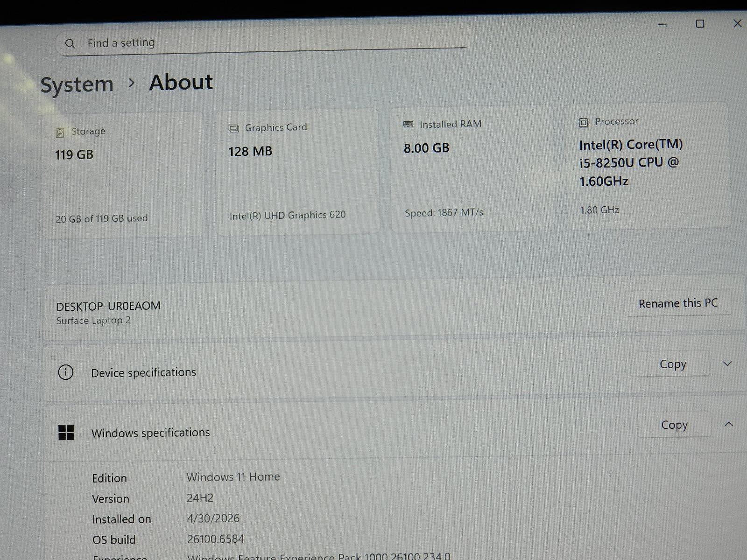Select the text Intel(R) UHD Graphics 620
This screenshot has height=560, width=747.
click(287, 215)
